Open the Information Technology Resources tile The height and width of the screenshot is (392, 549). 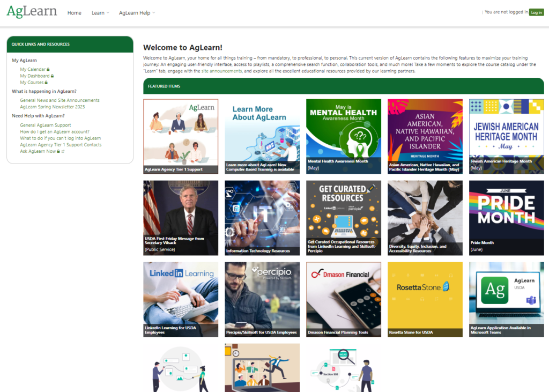pyautogui.click(x=262, y=218)
